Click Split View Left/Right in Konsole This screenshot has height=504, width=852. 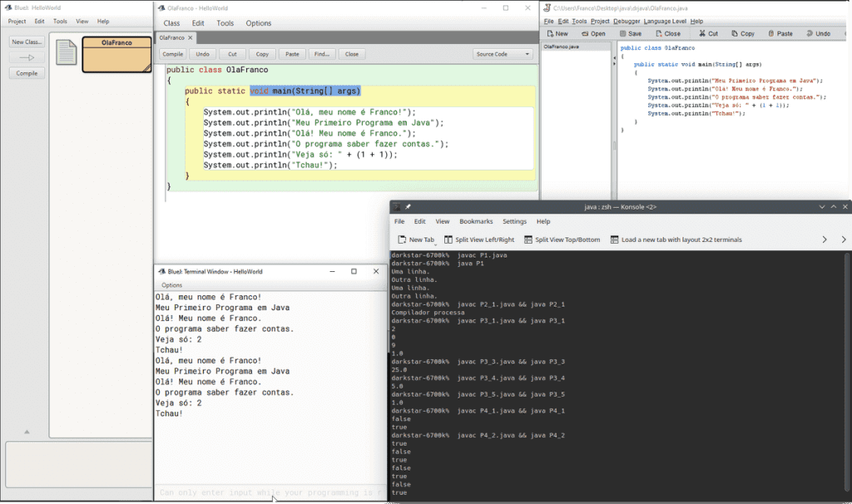click(478, 240)
